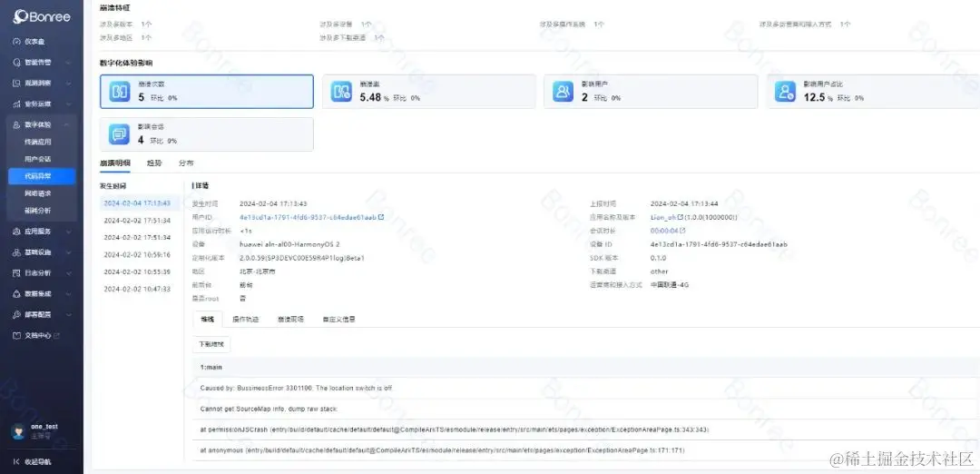Click the 部署配置 wrench icon
This screenshot has width=980, height=474.
pos(17,314)
